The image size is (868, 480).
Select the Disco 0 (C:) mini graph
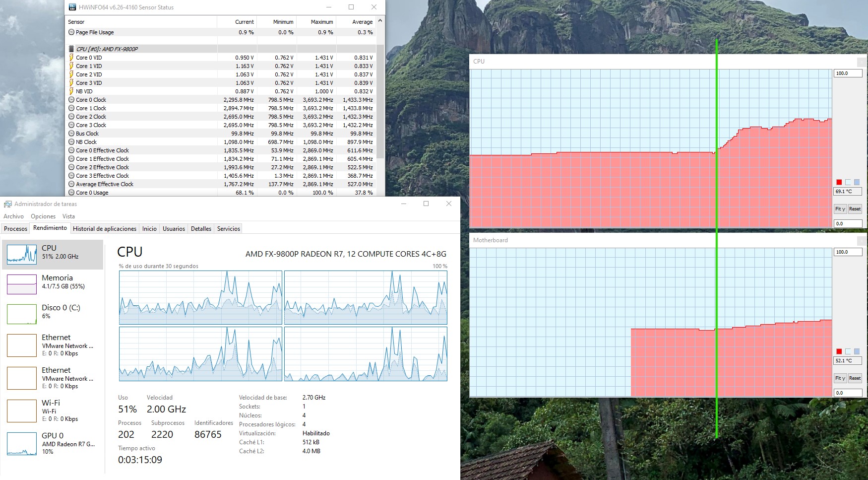tap(22, 314)
